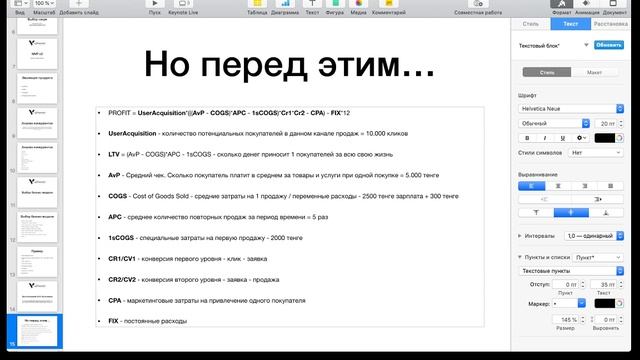The height and width of the screenshot is (360, 640).
Task: Open Helvetica Neue font dropdown
Action: [x=571, y=109]
